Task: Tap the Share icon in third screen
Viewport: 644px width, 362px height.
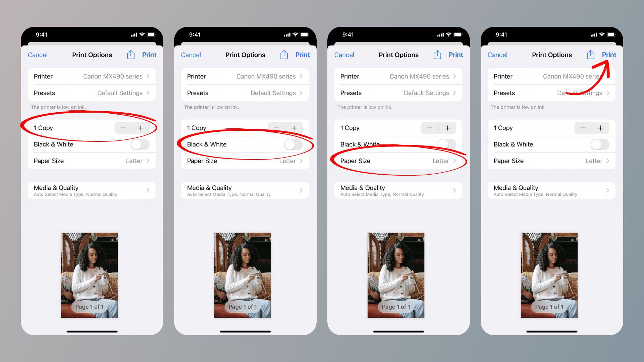Action: point(437,54)
